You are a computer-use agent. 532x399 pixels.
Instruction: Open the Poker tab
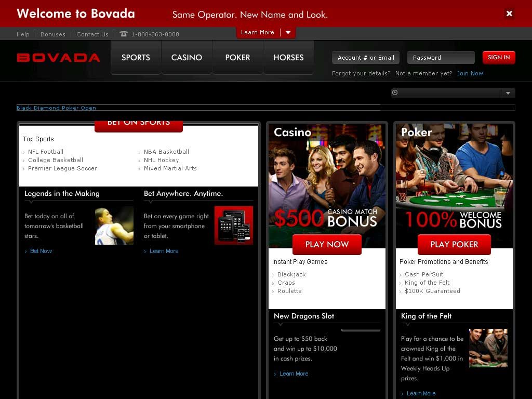click(x=238, y=57)
